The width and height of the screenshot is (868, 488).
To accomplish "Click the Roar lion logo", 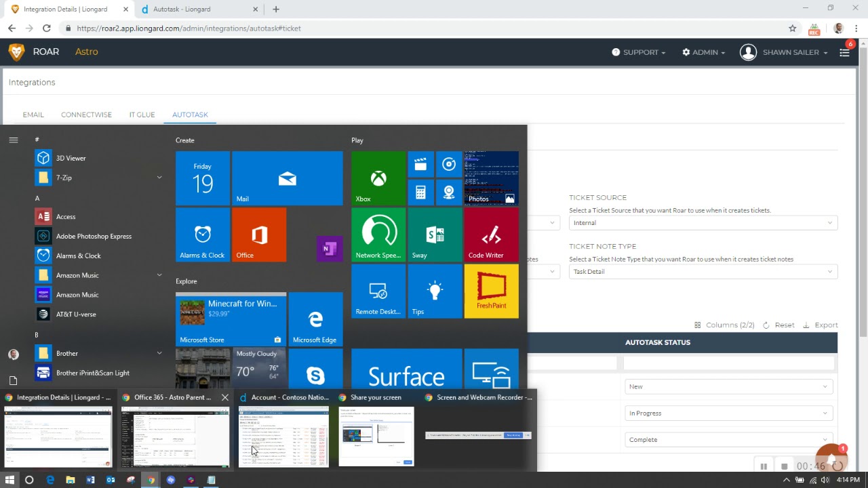I will (x=16, y=52).
